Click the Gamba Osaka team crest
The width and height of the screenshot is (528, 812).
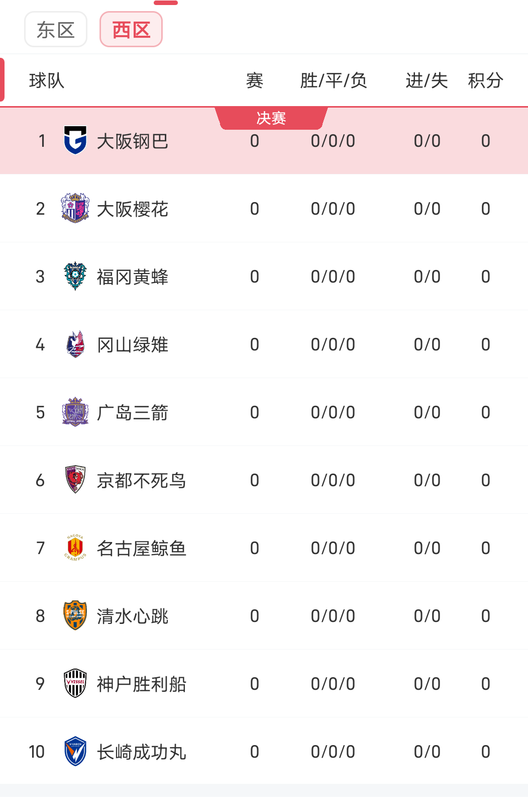click(x=75, y=140)
